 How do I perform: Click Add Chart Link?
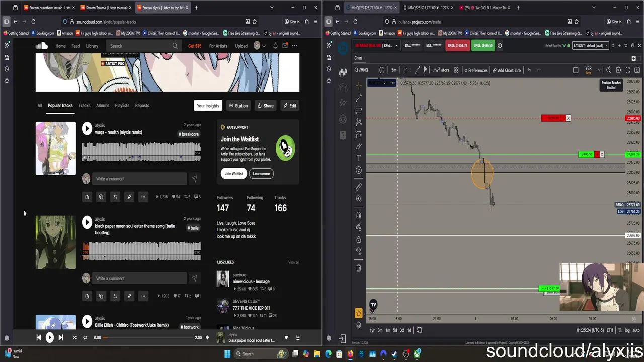(x=507, y=70)
